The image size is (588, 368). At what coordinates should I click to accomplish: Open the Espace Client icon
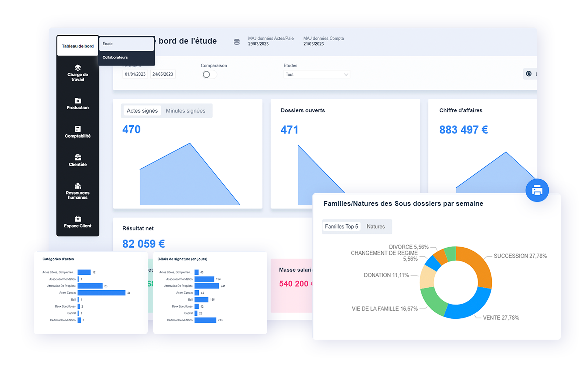[x=78, y=219]
